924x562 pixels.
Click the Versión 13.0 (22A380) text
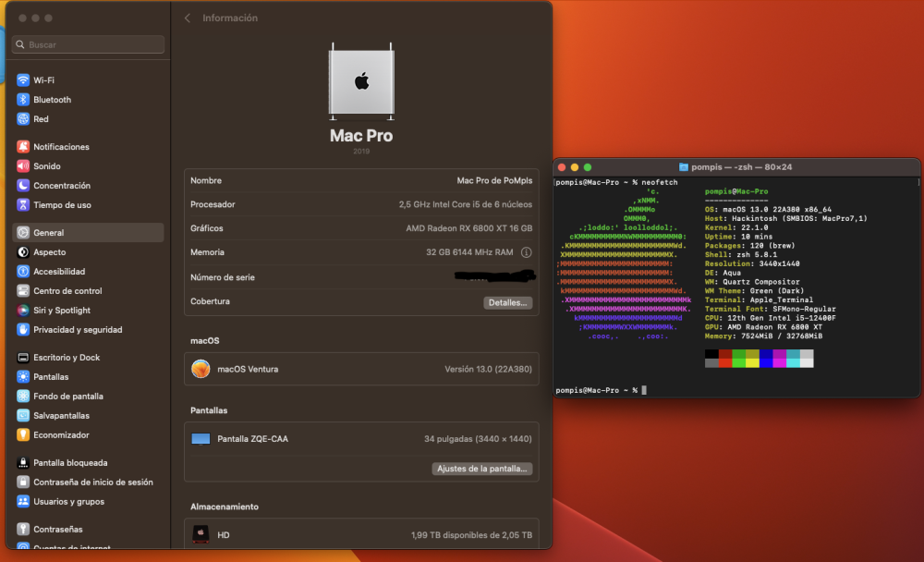point(488,370)
